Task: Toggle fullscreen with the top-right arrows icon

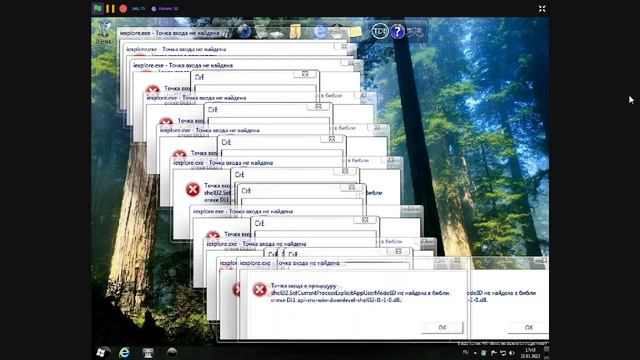Action: 542,9
